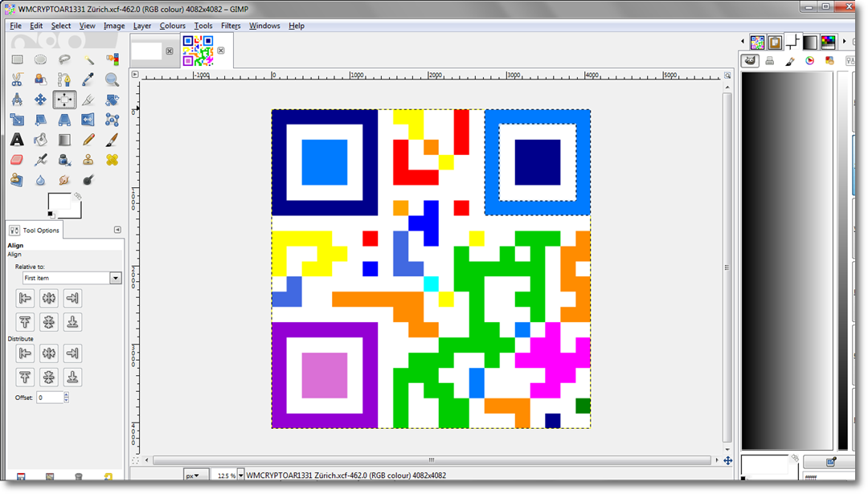868x494 pixels.
Task: Click the Alignment tool in the toolbox
Action: (x=64, y=100)
